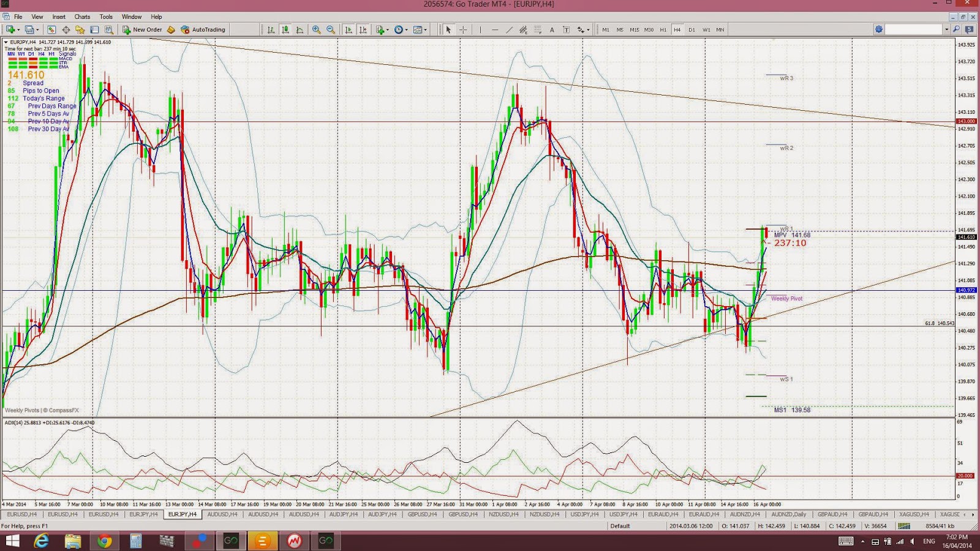Zoom out on the chart
The width and height of the screenshot is (980, 551).
(331, 29)
